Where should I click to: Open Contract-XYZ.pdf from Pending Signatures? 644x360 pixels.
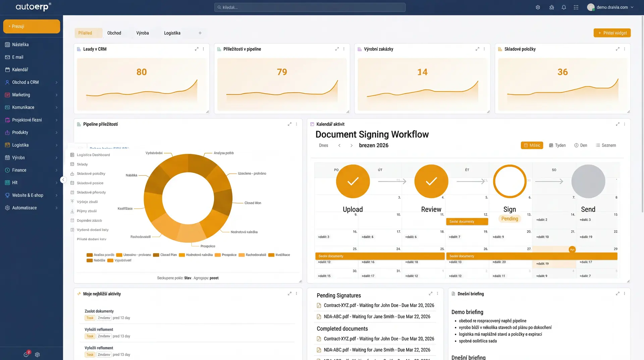pos(379,305)
